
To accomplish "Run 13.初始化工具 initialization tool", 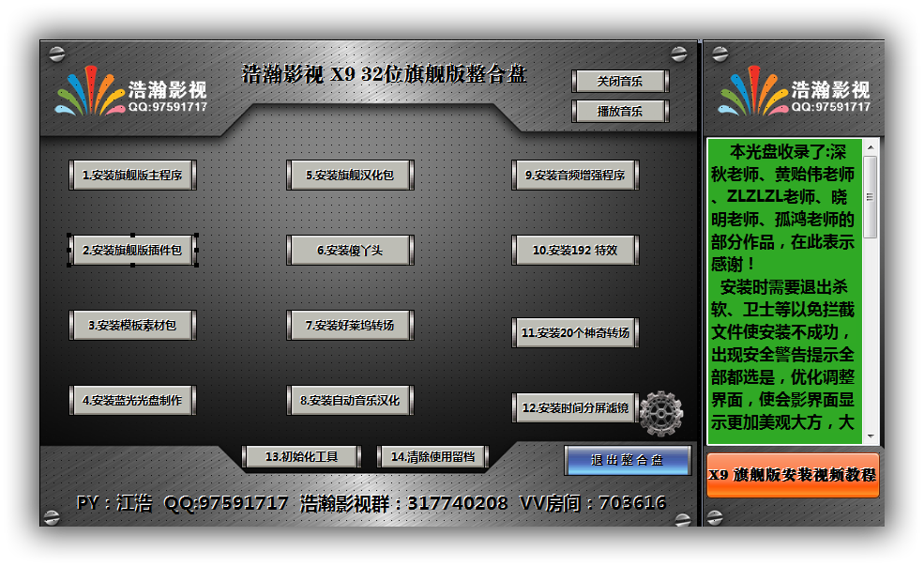I will click(301, 456).
